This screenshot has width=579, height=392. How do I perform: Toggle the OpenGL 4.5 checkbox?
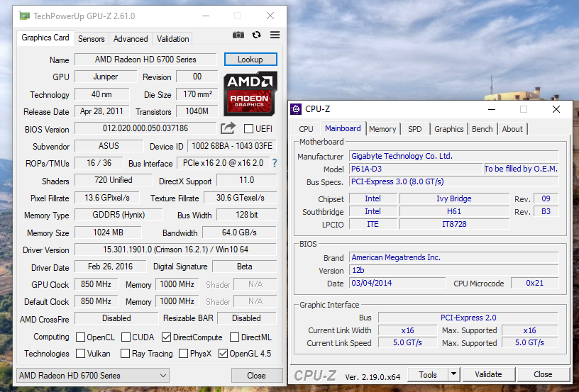coord(223,354)
